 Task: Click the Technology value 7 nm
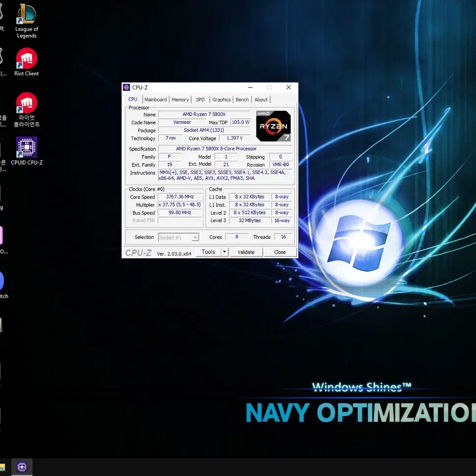point(170,138)
